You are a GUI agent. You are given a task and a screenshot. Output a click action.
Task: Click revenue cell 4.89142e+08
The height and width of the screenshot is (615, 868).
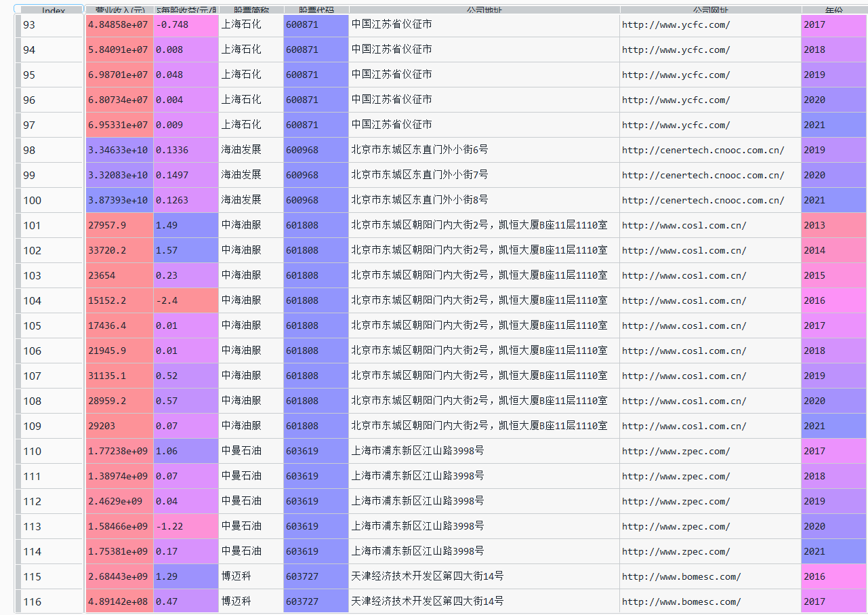coord(119,601)
